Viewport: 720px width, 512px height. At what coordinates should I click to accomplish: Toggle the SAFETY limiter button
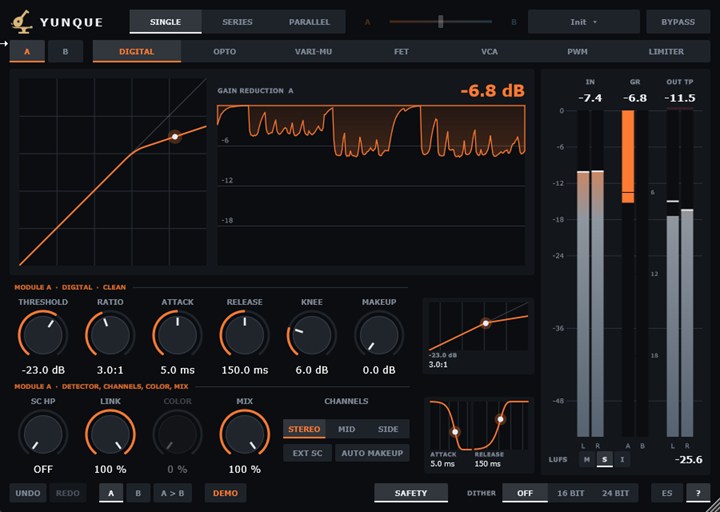point(411,493)
